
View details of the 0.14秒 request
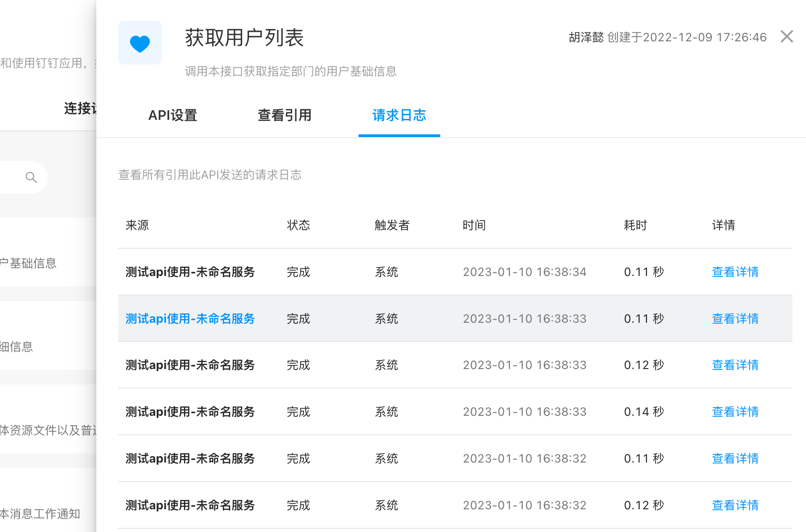point(735,411)
